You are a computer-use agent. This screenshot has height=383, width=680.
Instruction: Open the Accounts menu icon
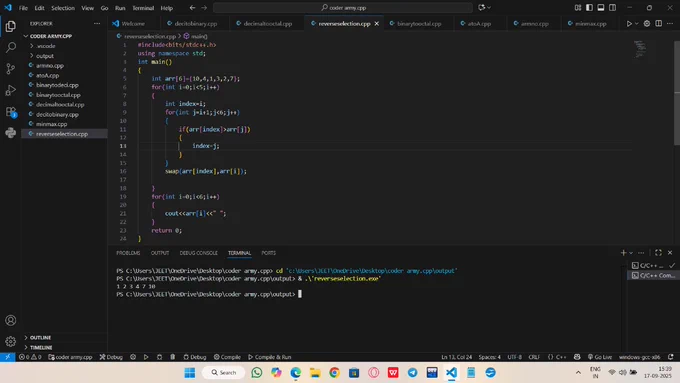coord(10,321)
